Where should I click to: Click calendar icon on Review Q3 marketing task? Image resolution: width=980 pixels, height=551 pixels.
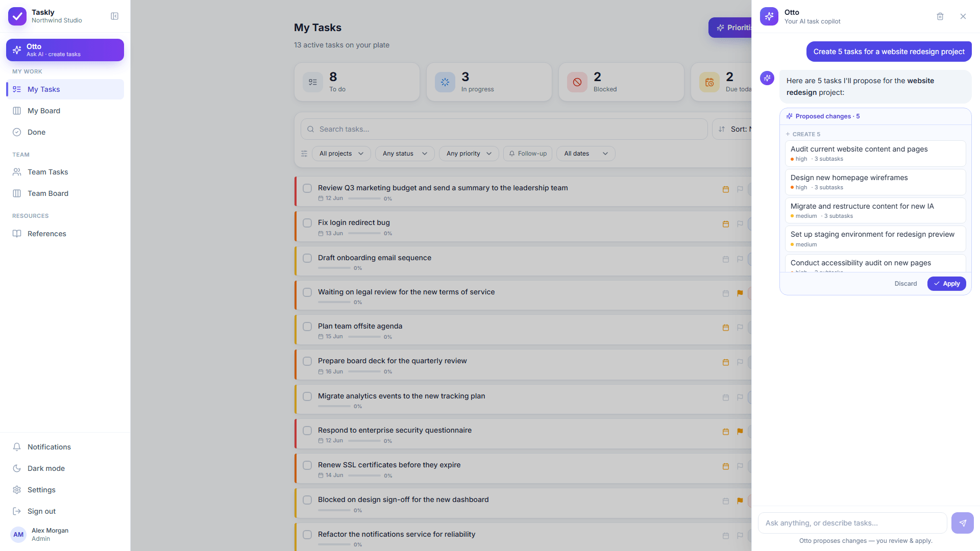(x=726, y=189)
